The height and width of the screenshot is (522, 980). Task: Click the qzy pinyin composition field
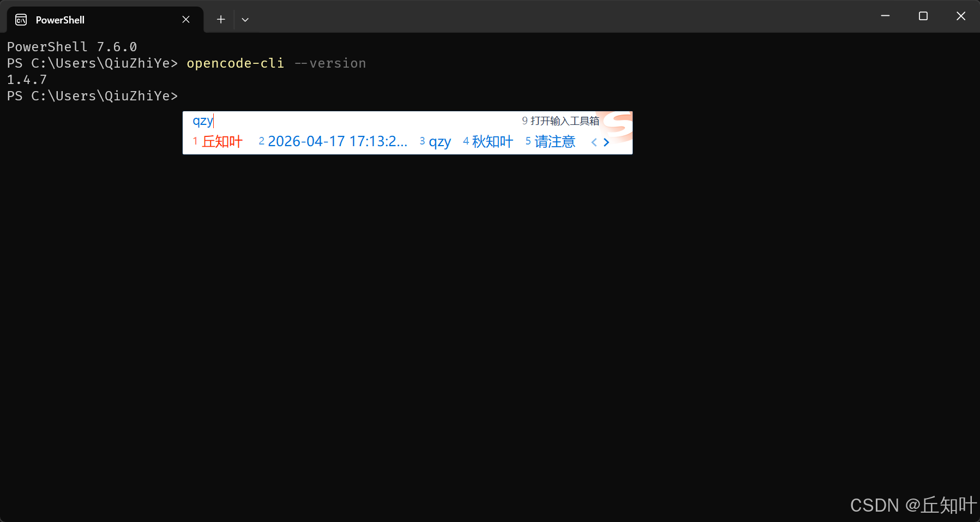coord(203,121)
